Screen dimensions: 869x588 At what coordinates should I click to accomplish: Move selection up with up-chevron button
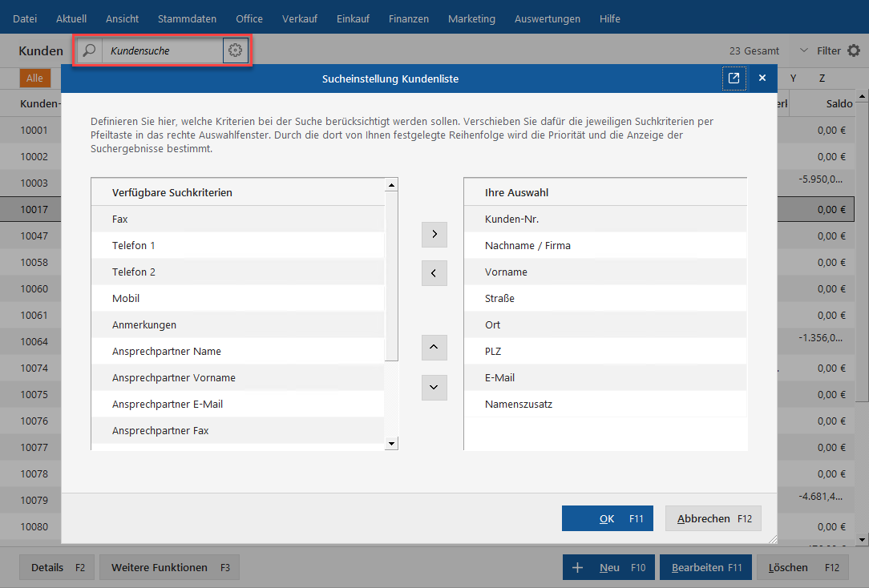434,348
